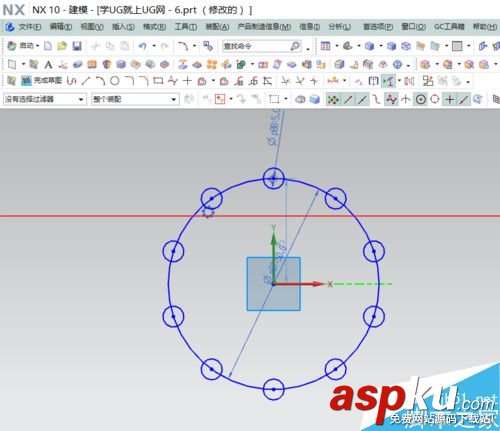Open the 首选项(P) menu
Viewport: 500px width, 431px height.
coord(378,27)
